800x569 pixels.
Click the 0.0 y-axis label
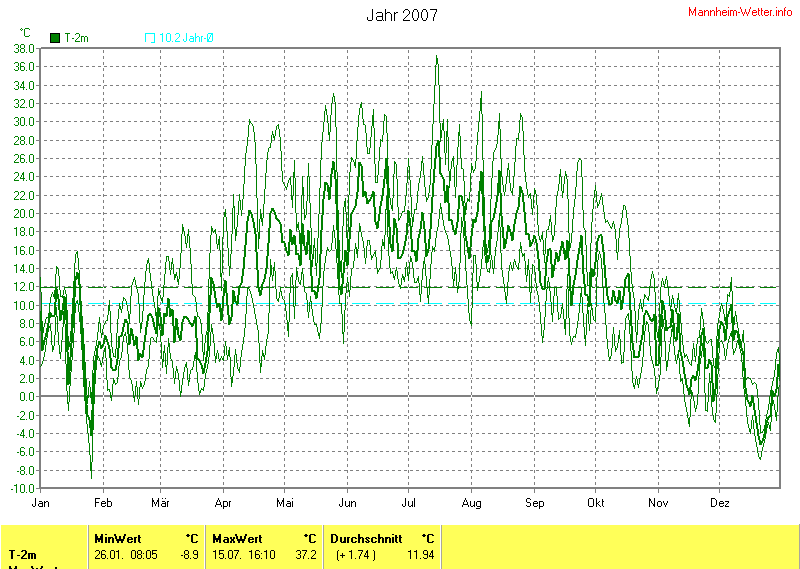[x=26, y=396]
